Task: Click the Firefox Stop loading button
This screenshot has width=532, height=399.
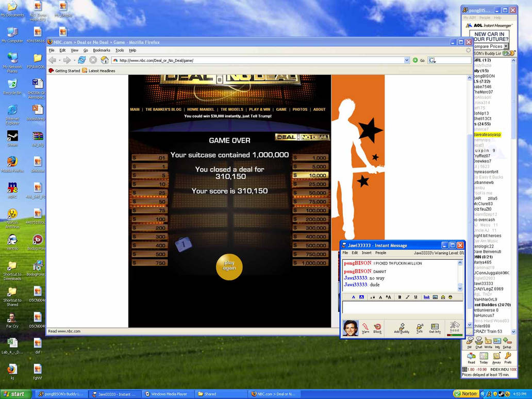Action: (x=93, y=60)
